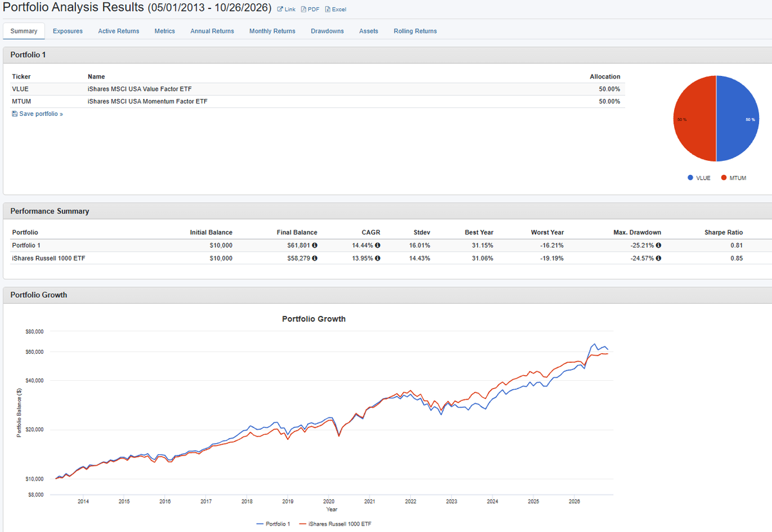Switch to the Exposures tab
The height and width of the screenshot is (532, 772).
(68, 31)
